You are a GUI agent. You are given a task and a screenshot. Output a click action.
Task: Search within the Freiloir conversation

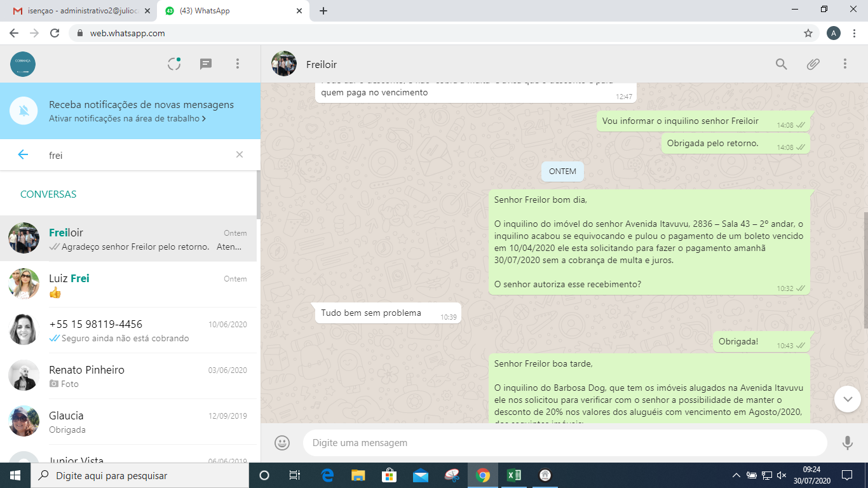[x=782, y=64]
